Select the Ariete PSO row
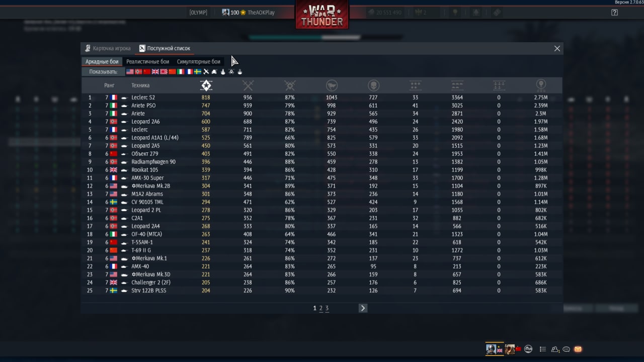This screenshot has height=362, width=644. point(321,106)
